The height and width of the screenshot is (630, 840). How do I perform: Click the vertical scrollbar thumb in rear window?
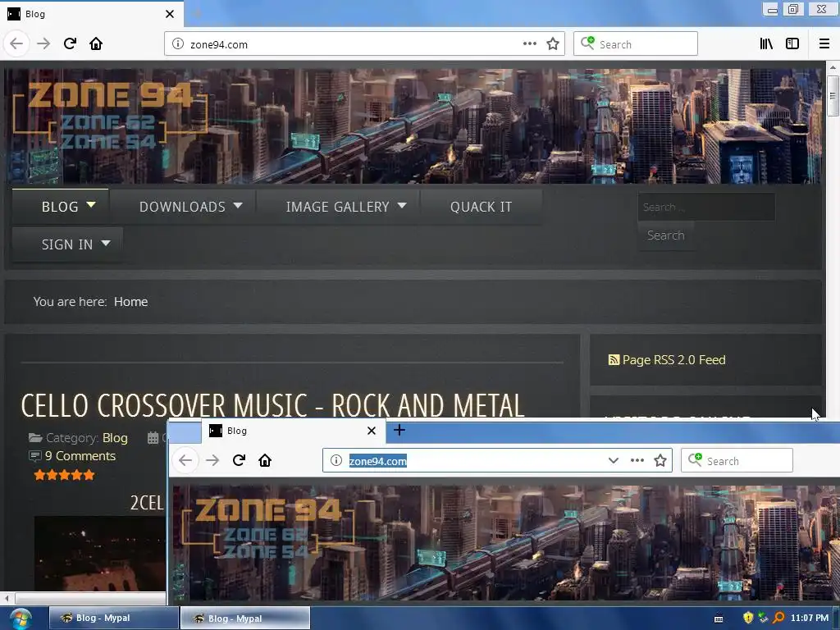pyautogui.click(x=832, y=95)
